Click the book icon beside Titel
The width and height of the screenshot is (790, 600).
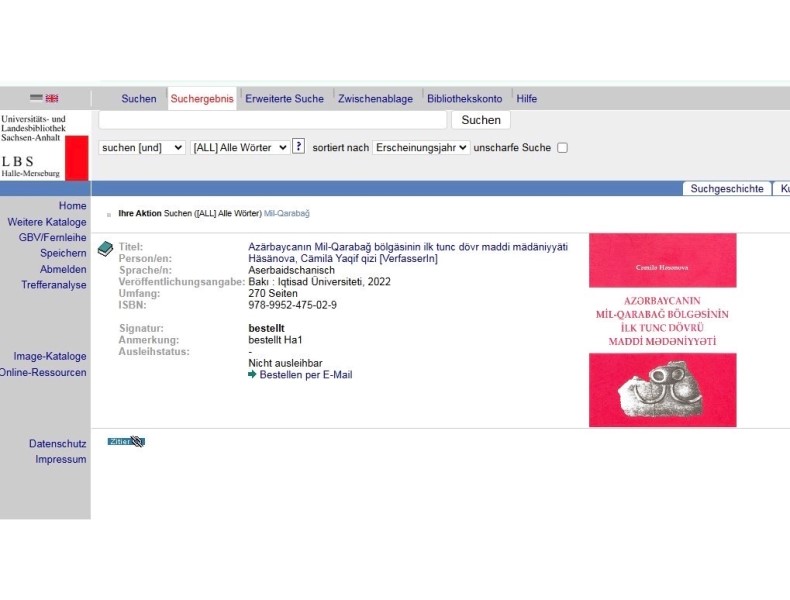point(105,248)
